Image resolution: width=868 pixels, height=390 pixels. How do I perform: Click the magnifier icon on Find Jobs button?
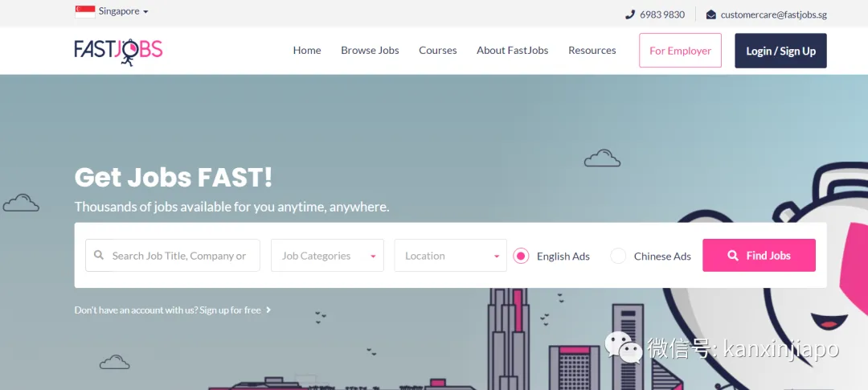(733, 256)
